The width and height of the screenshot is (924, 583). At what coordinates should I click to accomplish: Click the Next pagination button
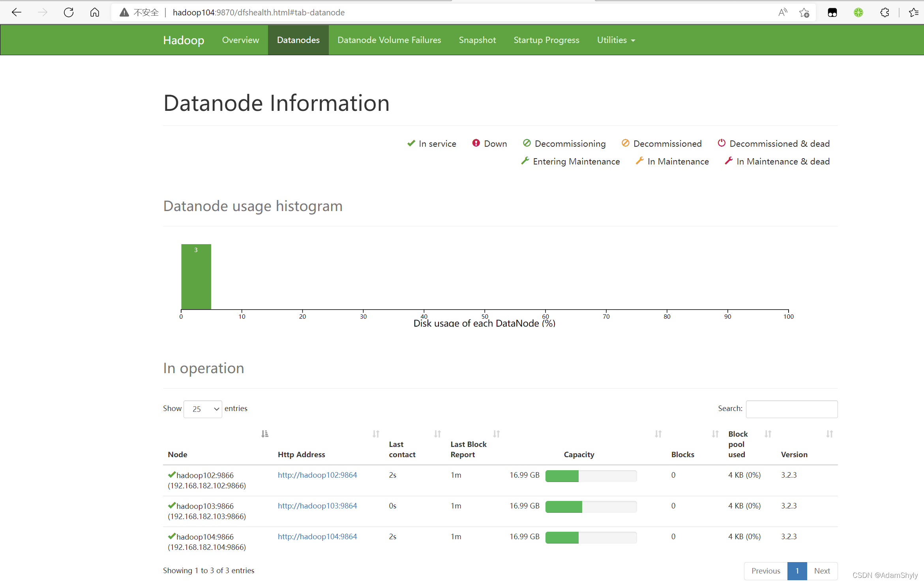pyautogui.click(x=822, y=571)
